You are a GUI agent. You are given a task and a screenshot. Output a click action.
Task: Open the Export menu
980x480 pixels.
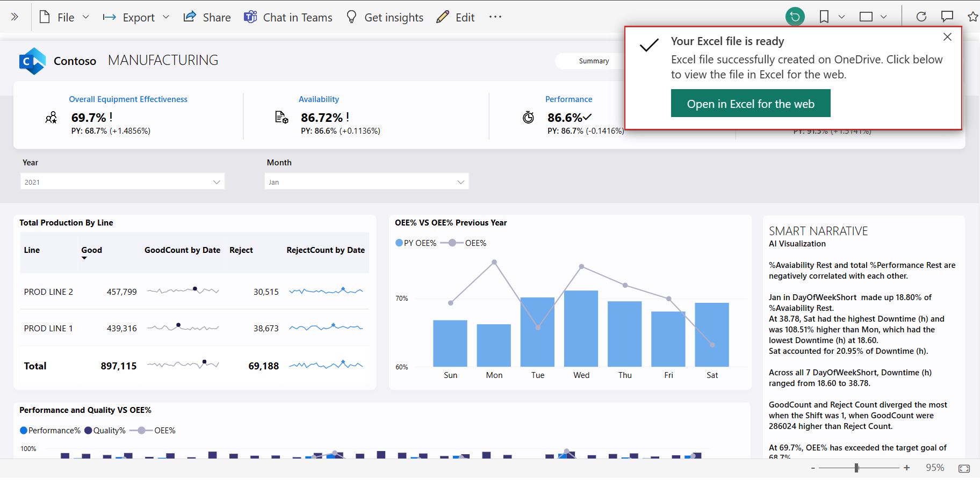coord(136,17)
